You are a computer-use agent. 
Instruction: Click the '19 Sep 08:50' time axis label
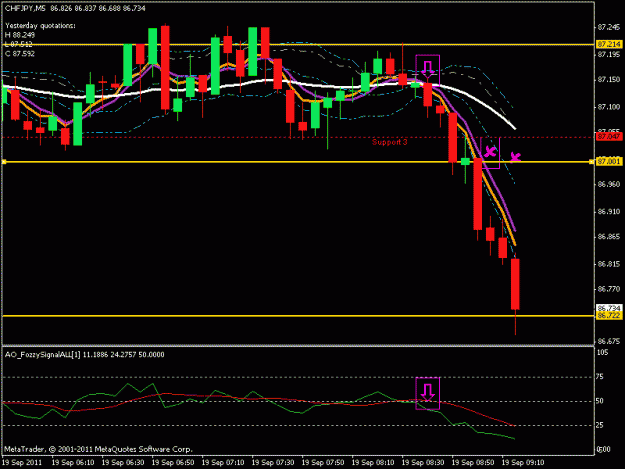(473, 463)
